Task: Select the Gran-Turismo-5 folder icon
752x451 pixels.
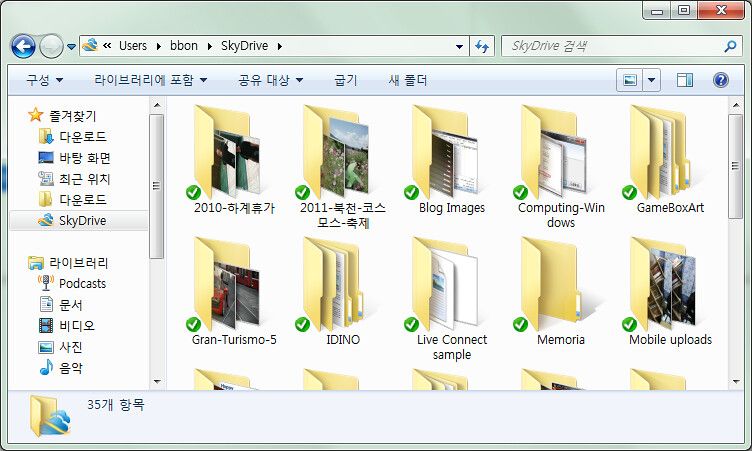Action: 226,284
